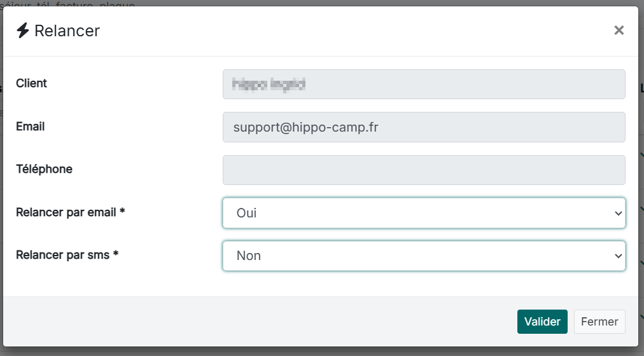Image resolution: width=644 pixels, height=356 pixels.
Task: Click the Client label
Action: click(31, 83)
